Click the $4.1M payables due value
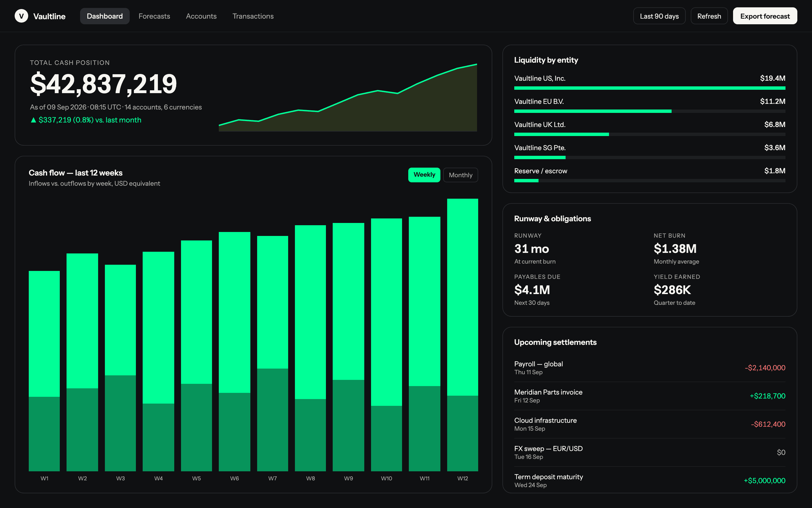Viewport: 812px width, 508px height. (532, 290)
